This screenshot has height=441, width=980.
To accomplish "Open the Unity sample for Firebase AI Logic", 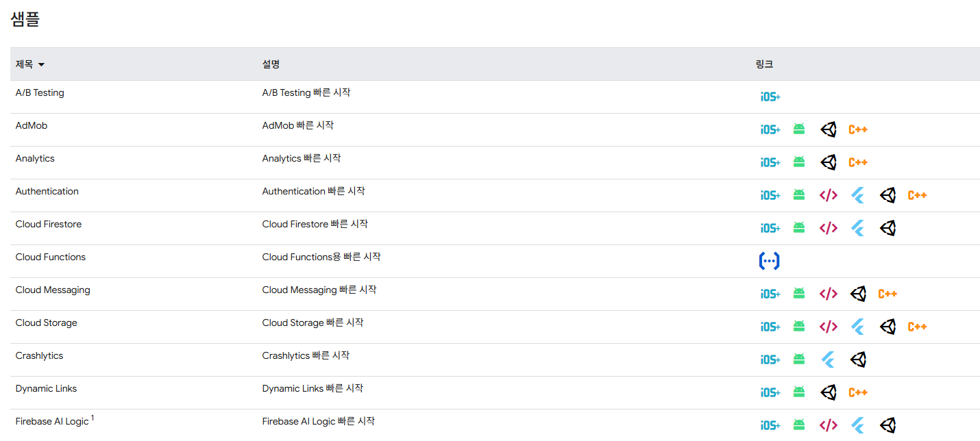I will pos(888,425).
